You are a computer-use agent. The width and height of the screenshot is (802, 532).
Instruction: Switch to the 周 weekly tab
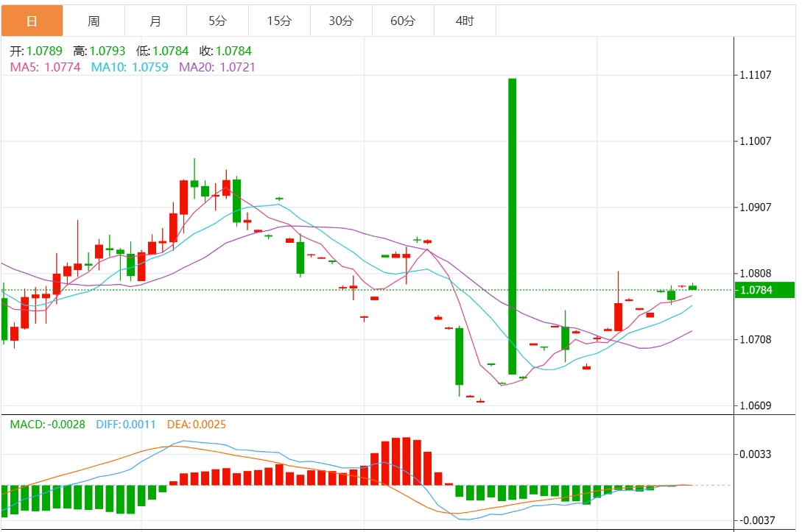tap(94, 21)
